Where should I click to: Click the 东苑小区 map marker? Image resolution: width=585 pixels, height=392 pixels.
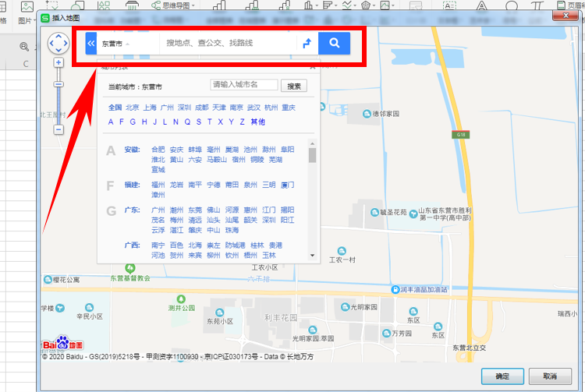[x=220, y=313]
